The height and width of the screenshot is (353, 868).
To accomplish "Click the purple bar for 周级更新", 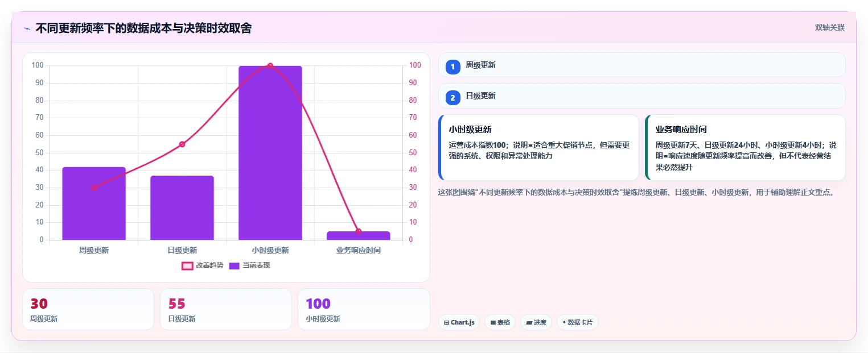I will click(94, 204).
